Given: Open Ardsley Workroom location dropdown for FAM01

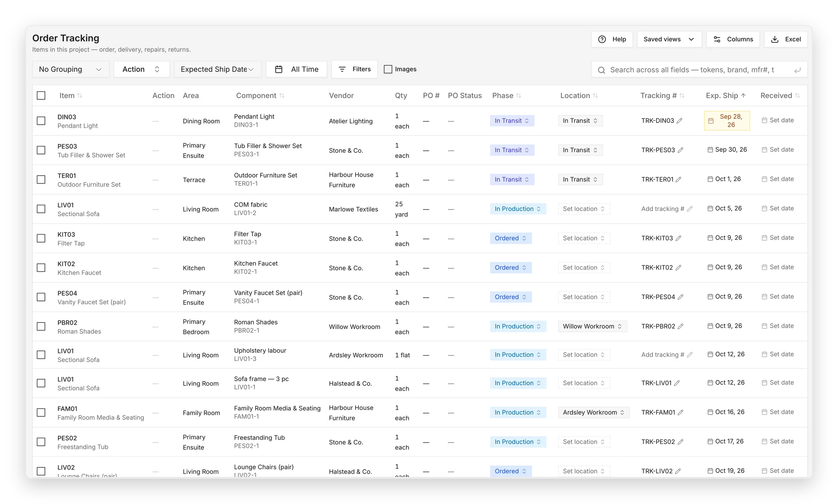Looking at the screenshot, I should coord(594,413).
